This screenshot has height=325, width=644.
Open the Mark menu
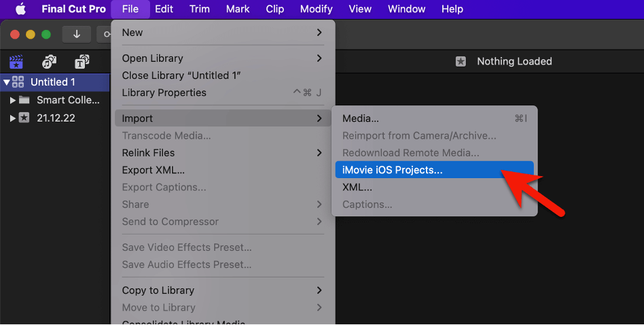(238, 9)
